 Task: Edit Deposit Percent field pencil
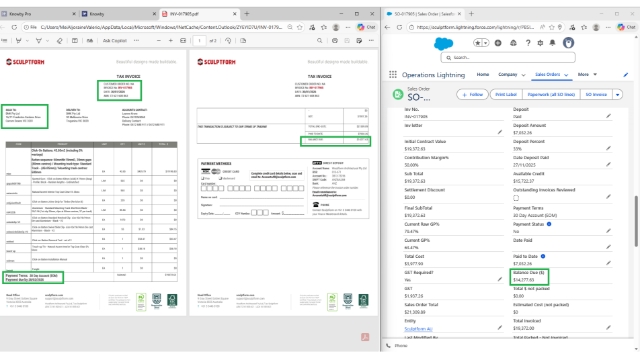(608, 149)
